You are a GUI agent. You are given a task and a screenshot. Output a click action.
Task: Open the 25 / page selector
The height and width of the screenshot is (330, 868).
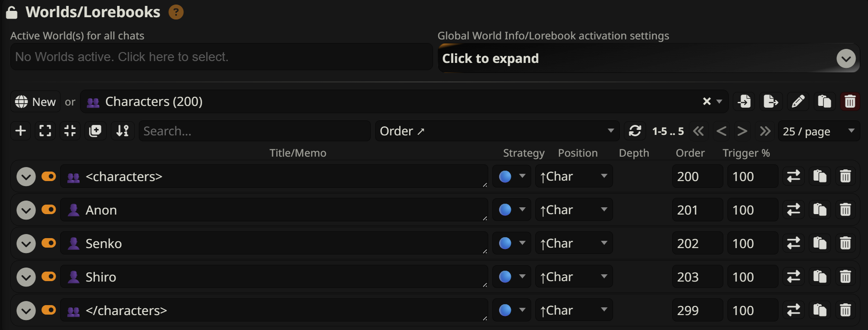click(818, 131)
